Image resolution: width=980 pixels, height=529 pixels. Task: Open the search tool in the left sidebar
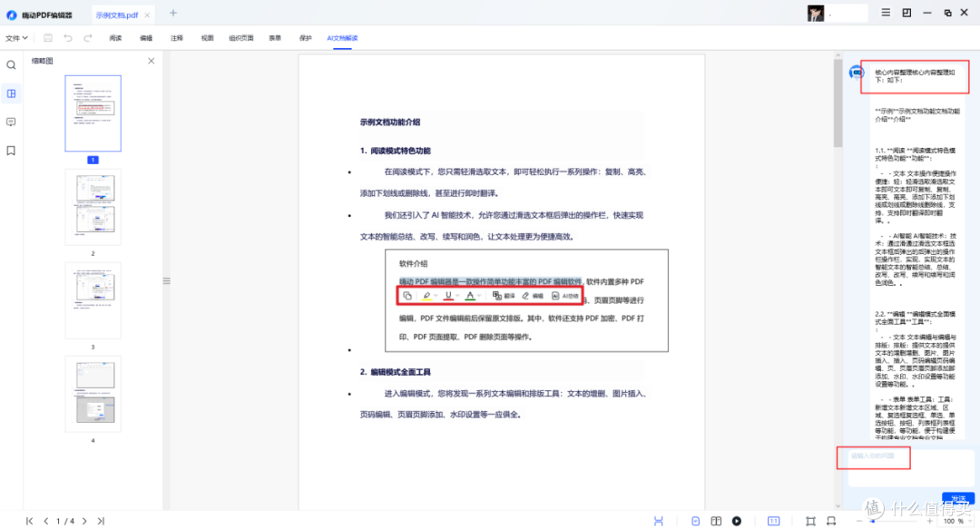[11, 65]
